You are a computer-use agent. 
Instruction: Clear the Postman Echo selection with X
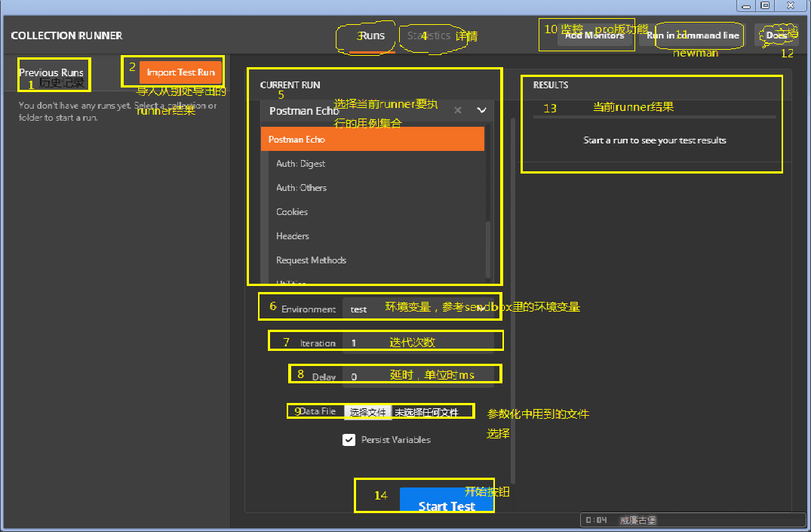tap(458, 110)
